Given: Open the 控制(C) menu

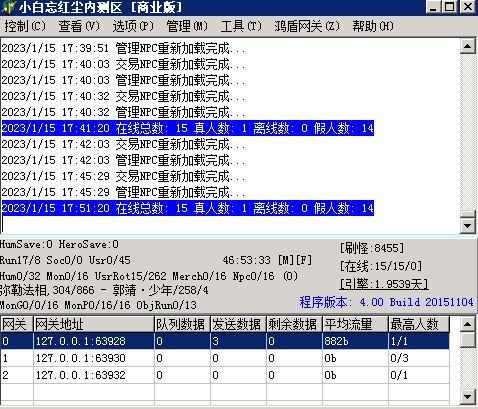Looking at the screenshot, I should [25, 26].
